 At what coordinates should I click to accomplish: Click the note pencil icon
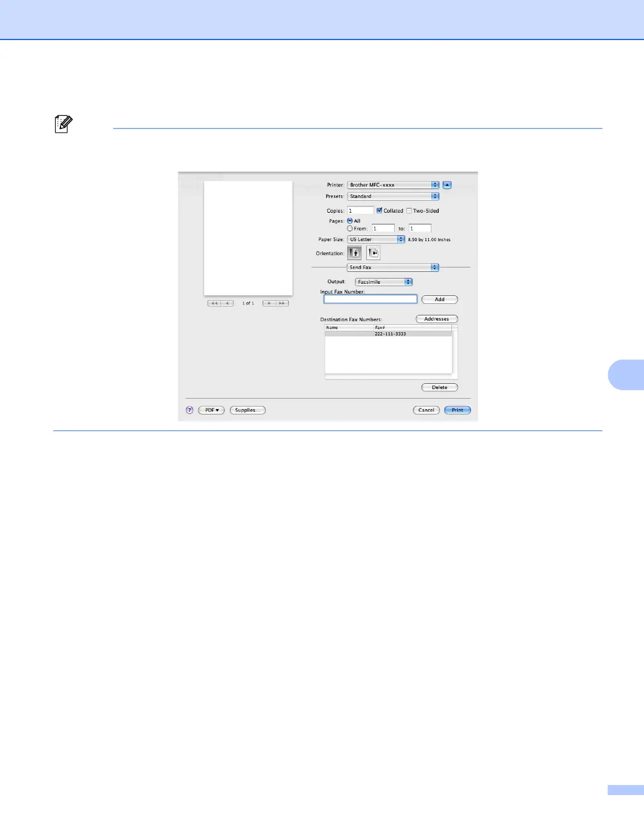point(64,124)
